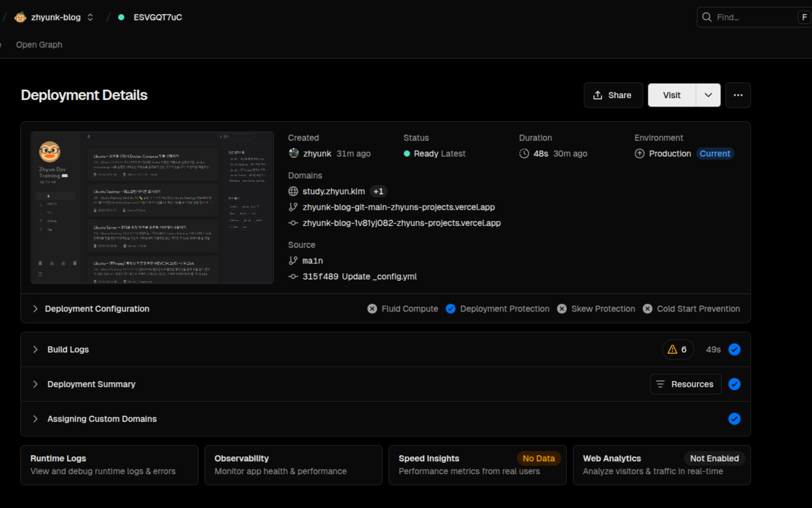Open the study.zhyun.kim domain link
This screenshot has width=812, height=508.
(333, 191)
